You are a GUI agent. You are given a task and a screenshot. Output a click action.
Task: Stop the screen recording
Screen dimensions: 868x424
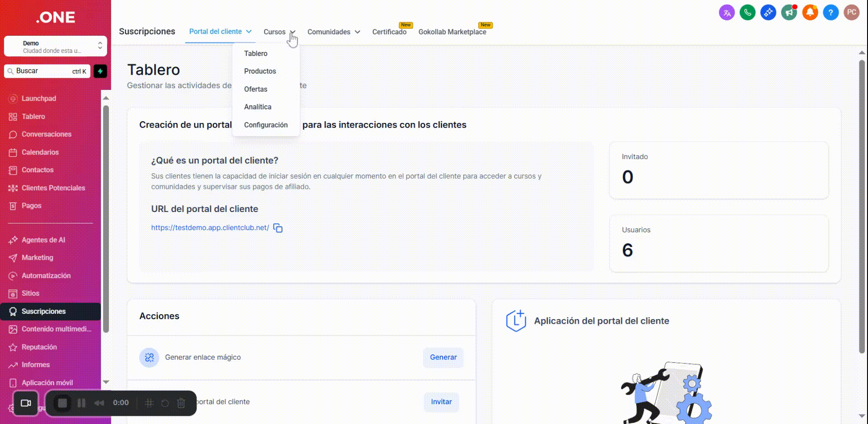point(62,403)
